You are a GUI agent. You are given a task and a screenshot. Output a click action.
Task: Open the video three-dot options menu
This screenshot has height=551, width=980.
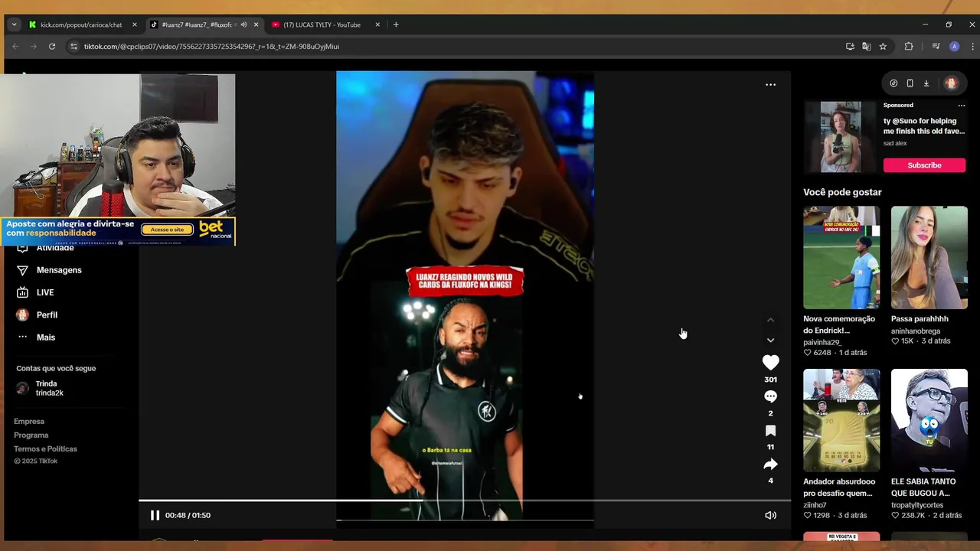tap(770, 85)
